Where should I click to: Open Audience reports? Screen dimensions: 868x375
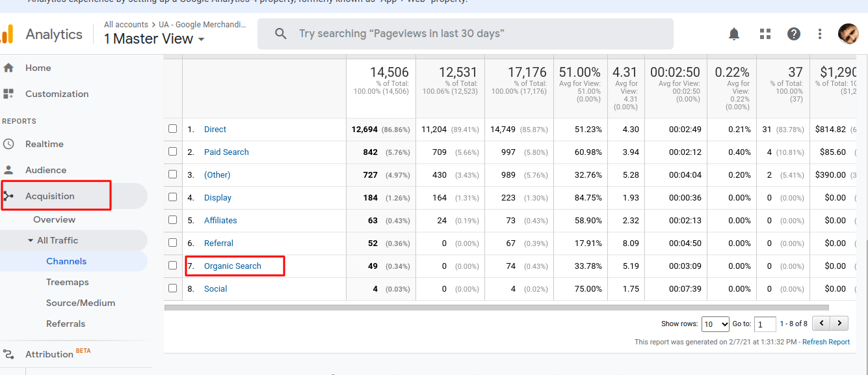(46, 170)
